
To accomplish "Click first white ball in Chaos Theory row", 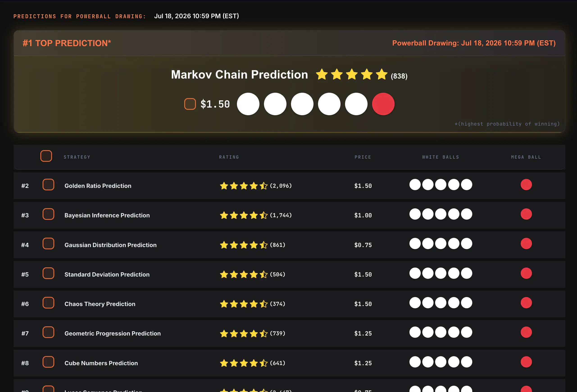I will [x=415, y=303].
